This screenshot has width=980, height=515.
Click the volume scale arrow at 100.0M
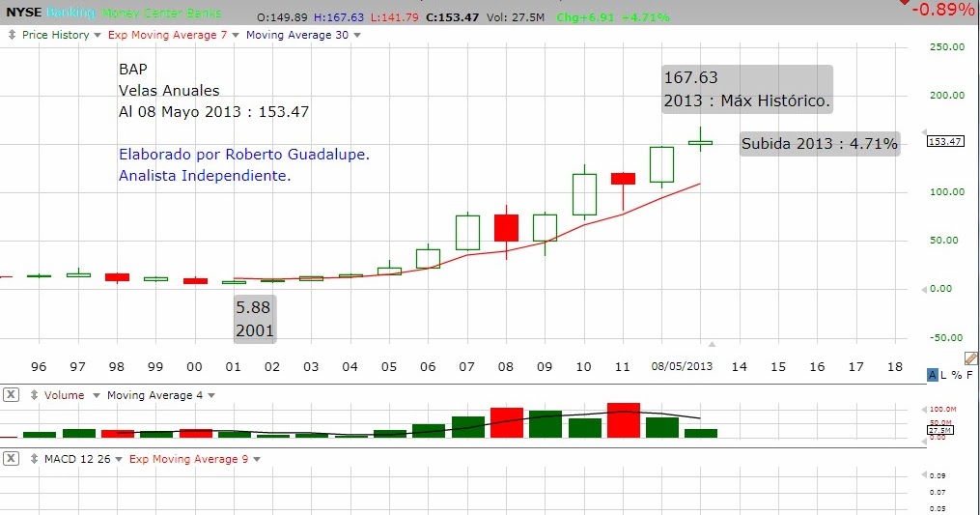[924, 410]
